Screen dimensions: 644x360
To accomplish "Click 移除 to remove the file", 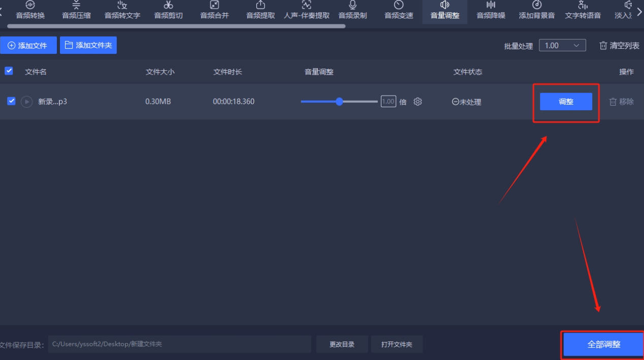I will (622, 102).
